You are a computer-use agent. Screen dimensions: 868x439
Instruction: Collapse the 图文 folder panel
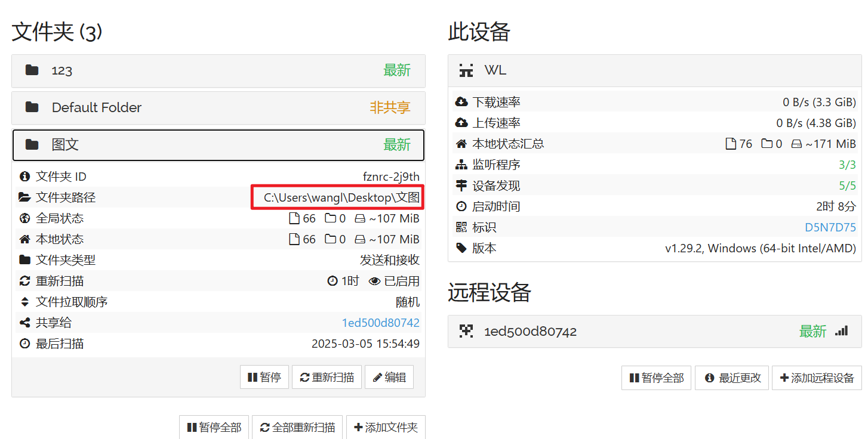218,145
